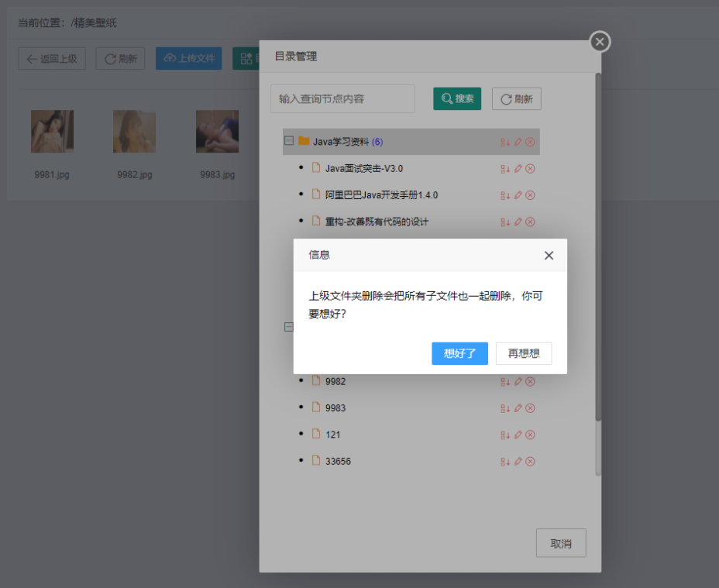Close 目录管理 panel with round X button

click(x=600, y=42)
